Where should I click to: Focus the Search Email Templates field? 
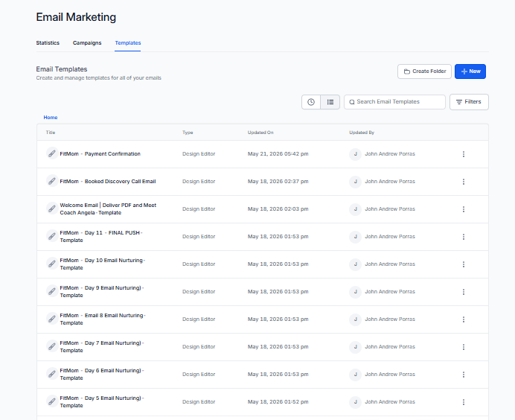(x=394, y=102)
